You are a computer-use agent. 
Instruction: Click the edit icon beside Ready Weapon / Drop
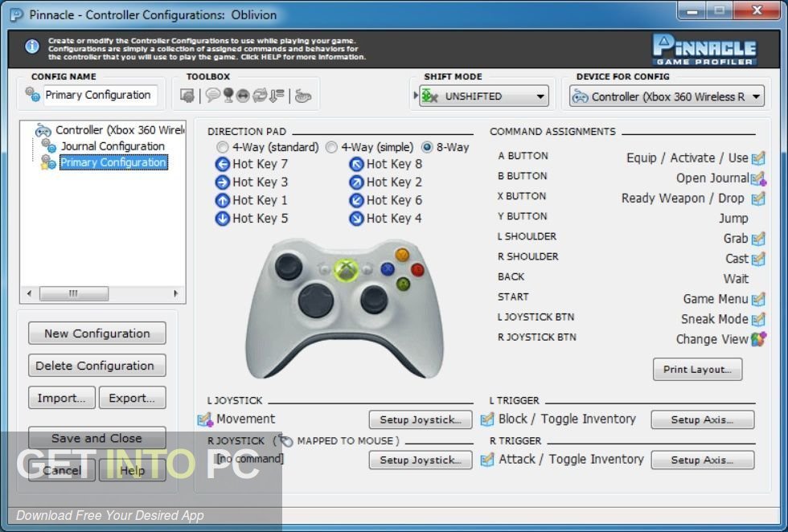click(757, 198)
